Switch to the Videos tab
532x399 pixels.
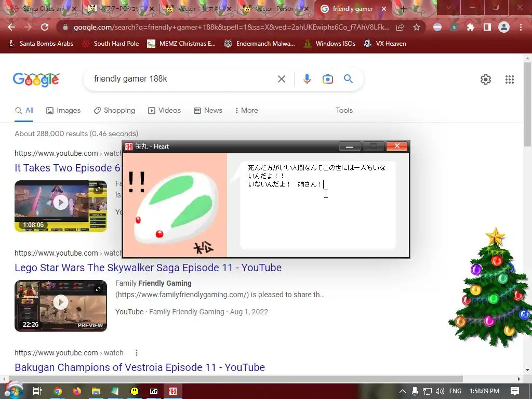tap(165, 110)
